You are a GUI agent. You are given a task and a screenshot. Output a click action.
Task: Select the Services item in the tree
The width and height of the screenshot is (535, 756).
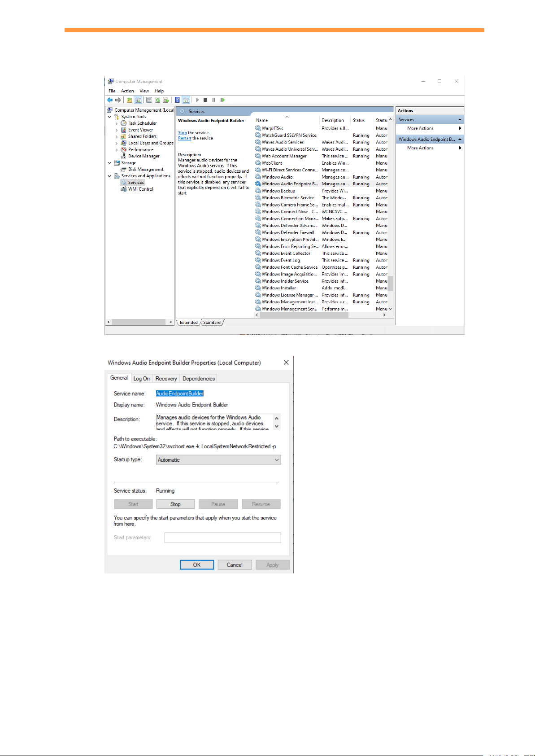pyautogui.click(x=136, y=183)
